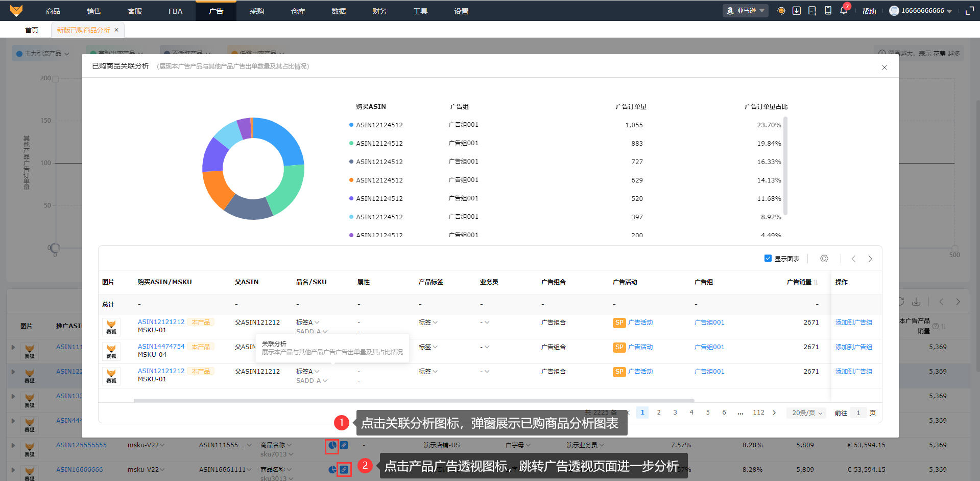Click the customer service headset icon
The image size is (980, 481).
(x=781, y=11)
